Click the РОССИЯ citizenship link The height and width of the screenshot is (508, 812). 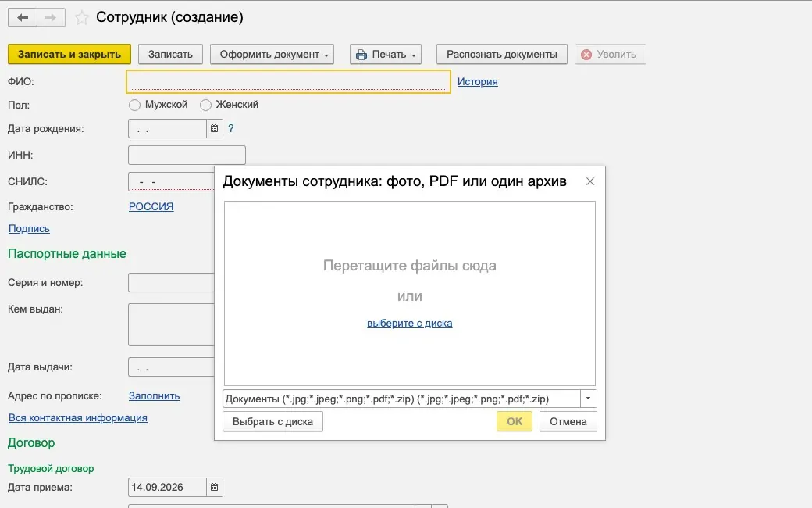[x=151, y=206]
